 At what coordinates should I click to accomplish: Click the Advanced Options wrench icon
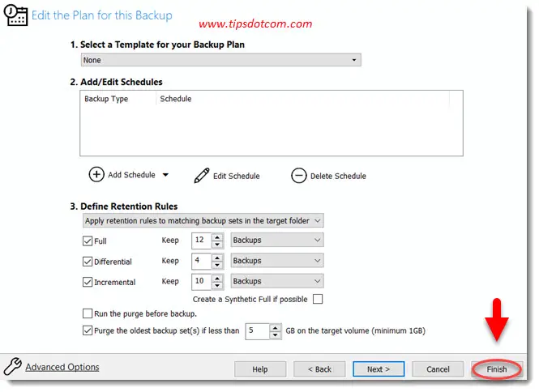[12, 367]
